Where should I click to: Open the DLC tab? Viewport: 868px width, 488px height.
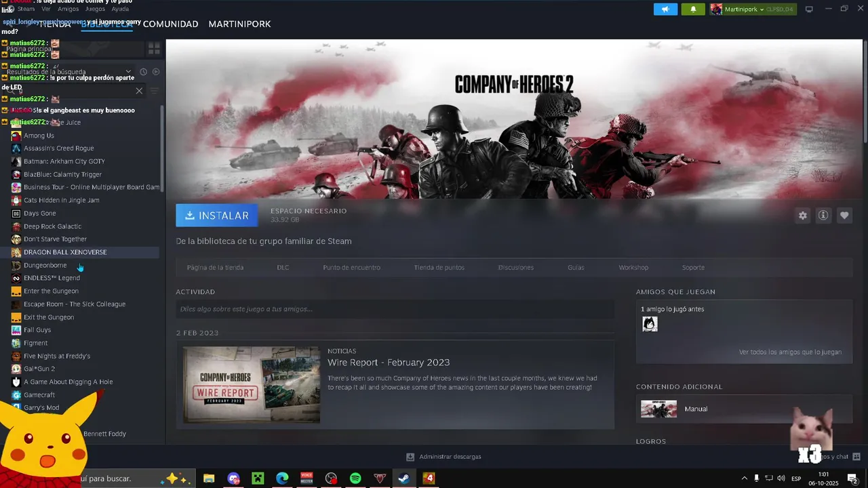(283, 268)
